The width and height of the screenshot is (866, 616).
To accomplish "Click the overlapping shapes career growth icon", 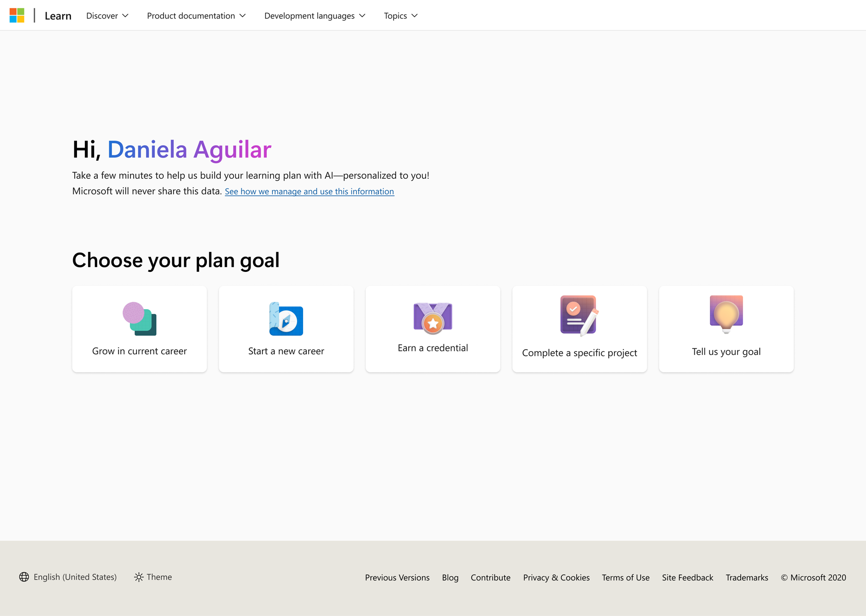I will [140, 319].
